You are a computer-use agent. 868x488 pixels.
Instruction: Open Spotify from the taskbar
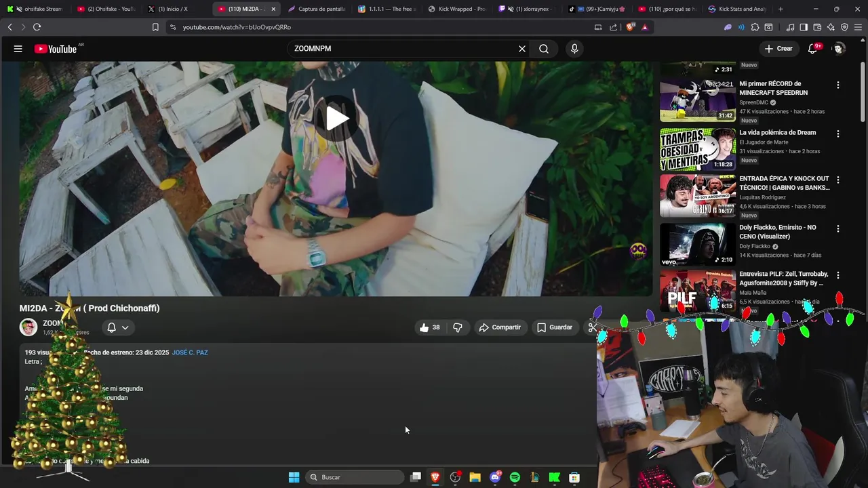[x=515, y=477]
